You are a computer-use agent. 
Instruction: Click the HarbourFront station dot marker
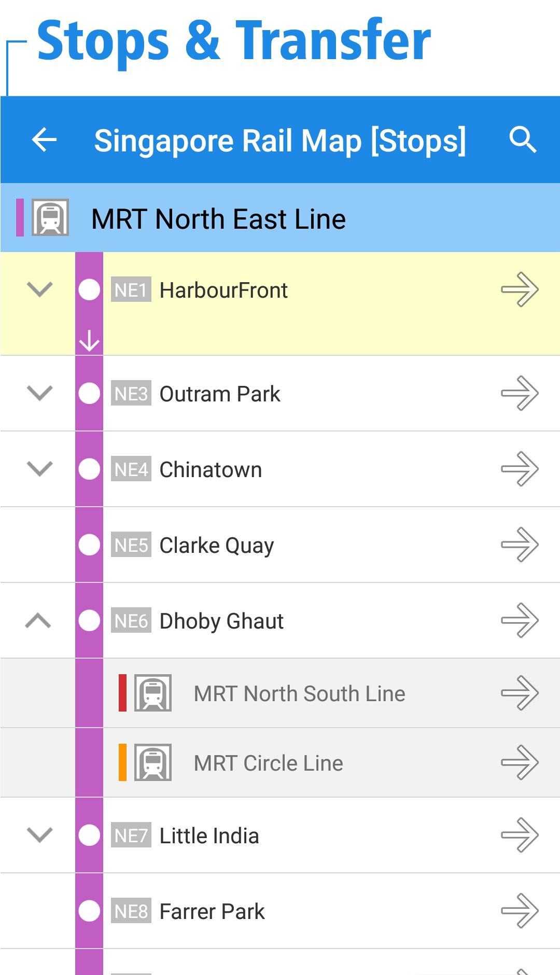click(89, 289)
